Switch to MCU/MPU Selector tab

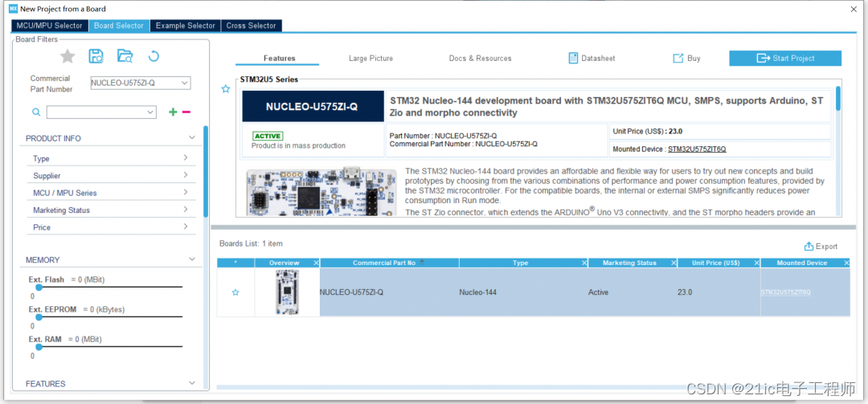tap(49, 26)
